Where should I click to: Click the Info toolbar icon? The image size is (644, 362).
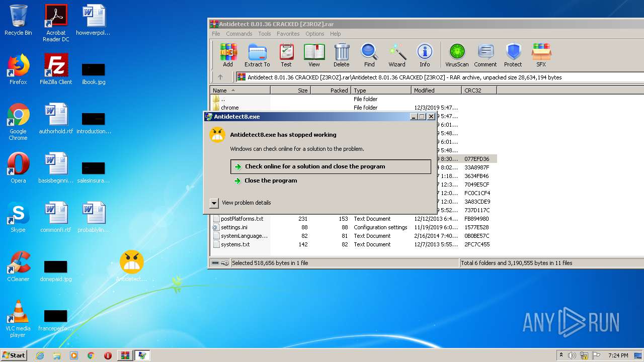[425, 55]
